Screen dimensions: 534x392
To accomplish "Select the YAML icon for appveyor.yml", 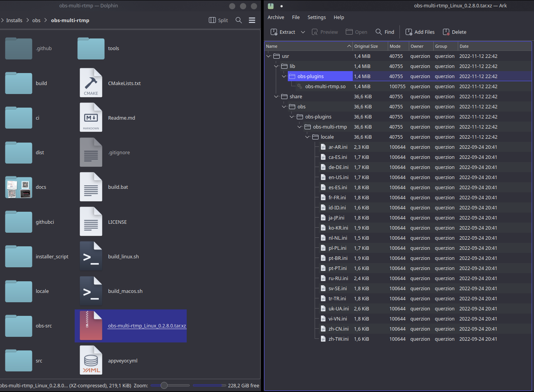I will tap(91, 360).
